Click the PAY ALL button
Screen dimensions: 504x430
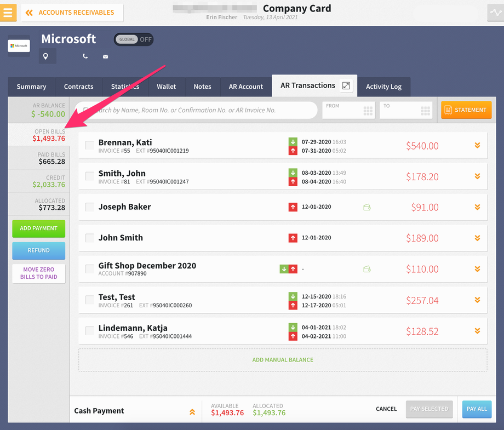point(477,409)
